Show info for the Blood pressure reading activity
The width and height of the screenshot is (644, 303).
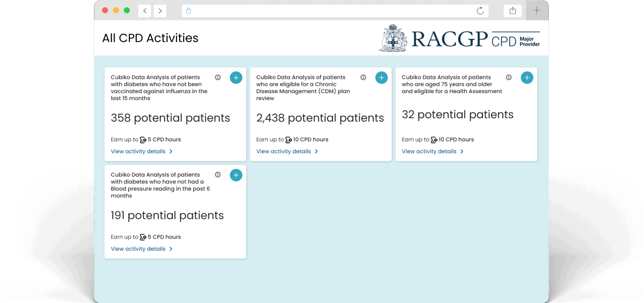tap(218, 175)
